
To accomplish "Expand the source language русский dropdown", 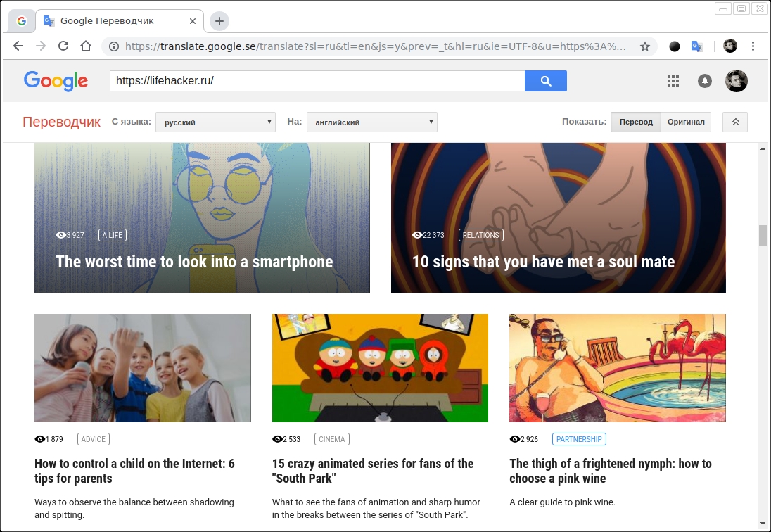I will [x=215, y=122].
